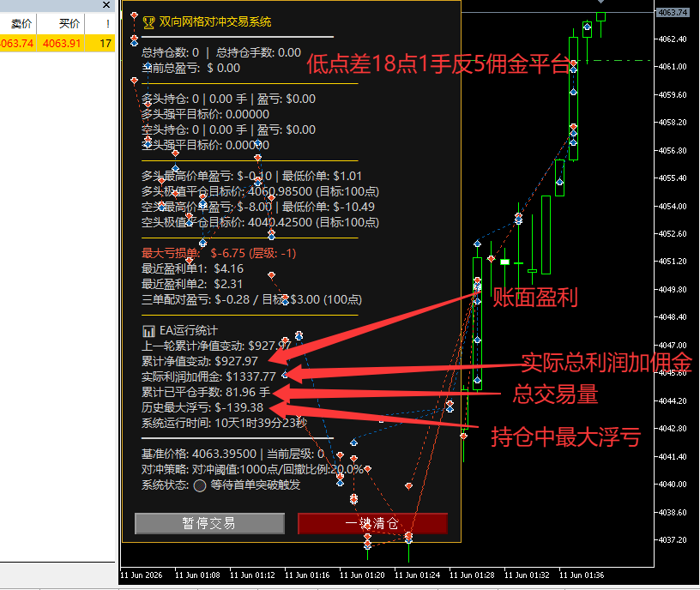Select the 买价 column header
The width and height of the screenshot is (700, 590).
tap(69, 23)
